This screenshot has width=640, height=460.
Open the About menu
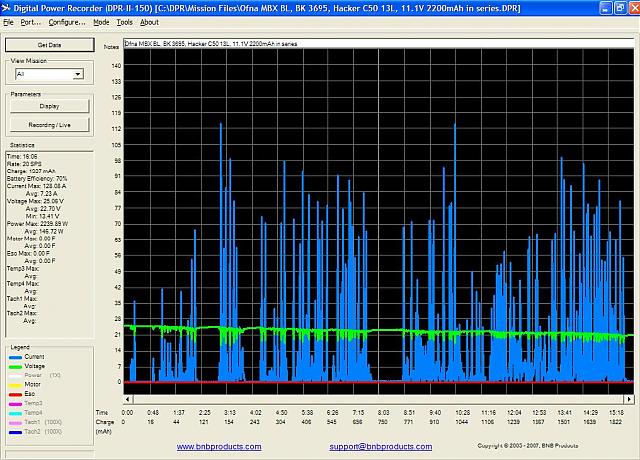(149, 21)
